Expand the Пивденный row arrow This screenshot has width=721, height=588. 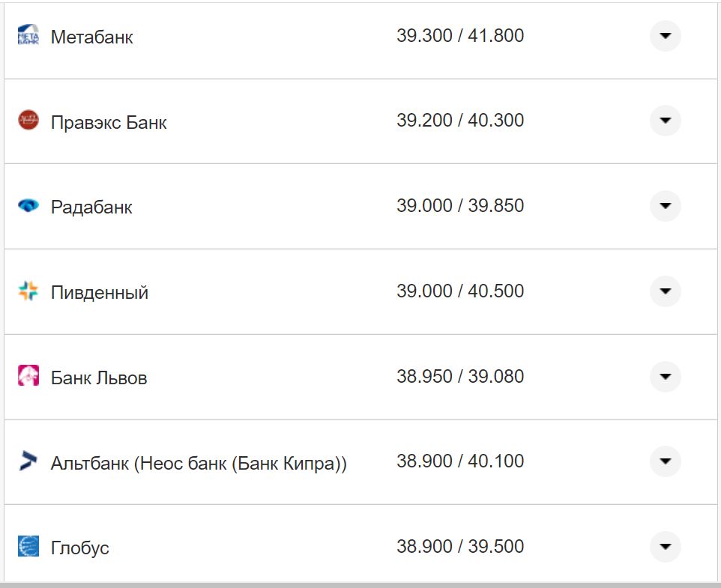pos(665,291)
